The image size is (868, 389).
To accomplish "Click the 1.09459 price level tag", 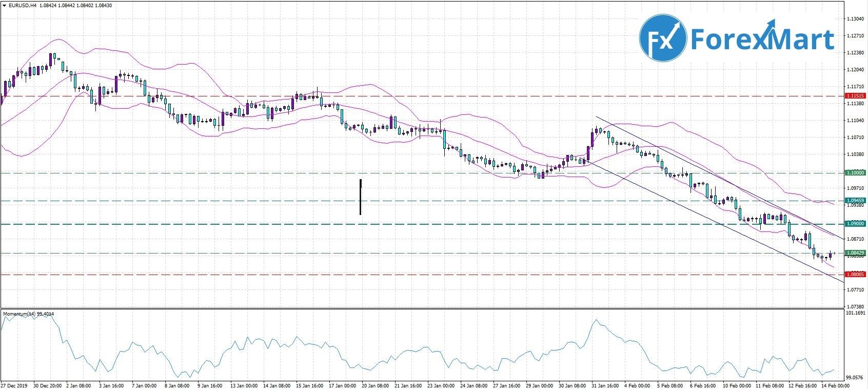I will (855, 201).
